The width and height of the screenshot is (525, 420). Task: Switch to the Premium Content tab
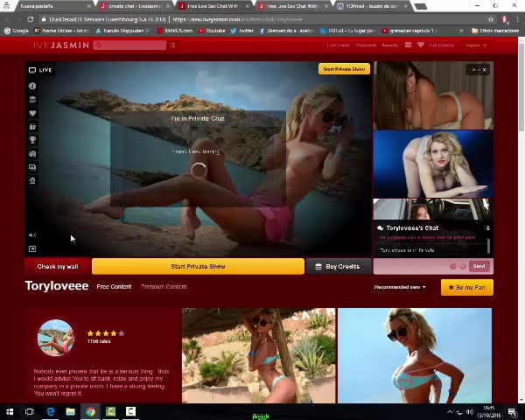(164, 287)
